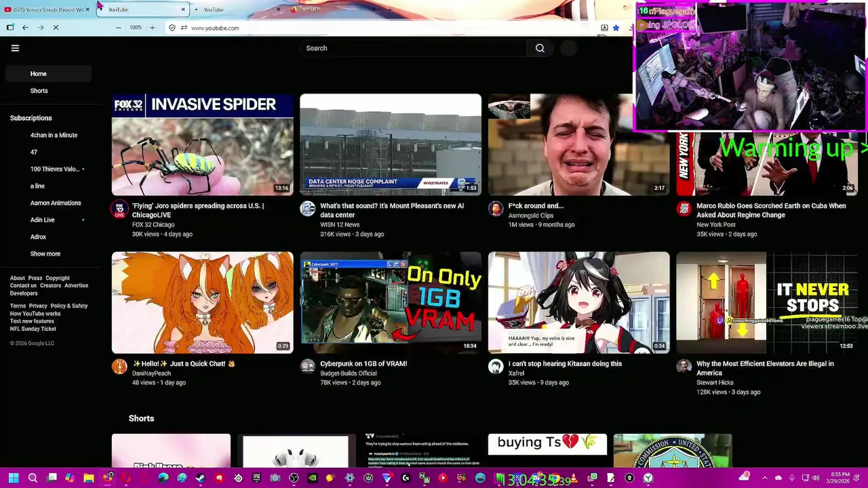868x488 pixels.
Task: Open the site permissions icon in address bar
Action: [184, 28]
